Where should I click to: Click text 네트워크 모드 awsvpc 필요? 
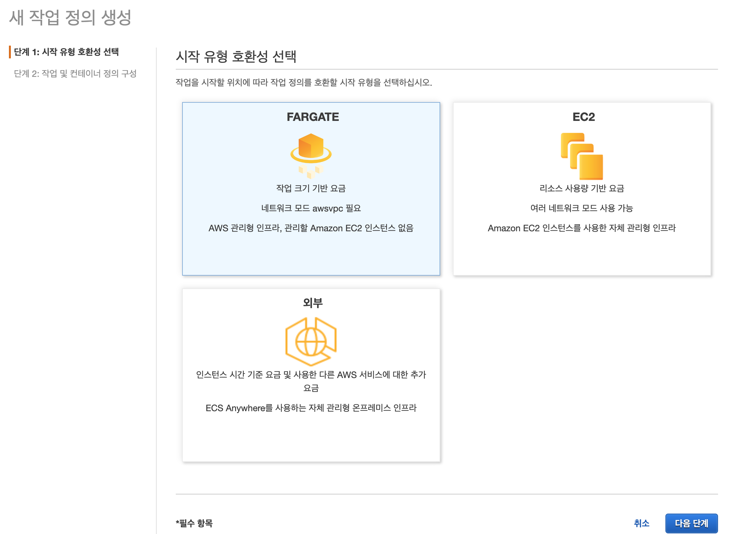coord(311,208)
